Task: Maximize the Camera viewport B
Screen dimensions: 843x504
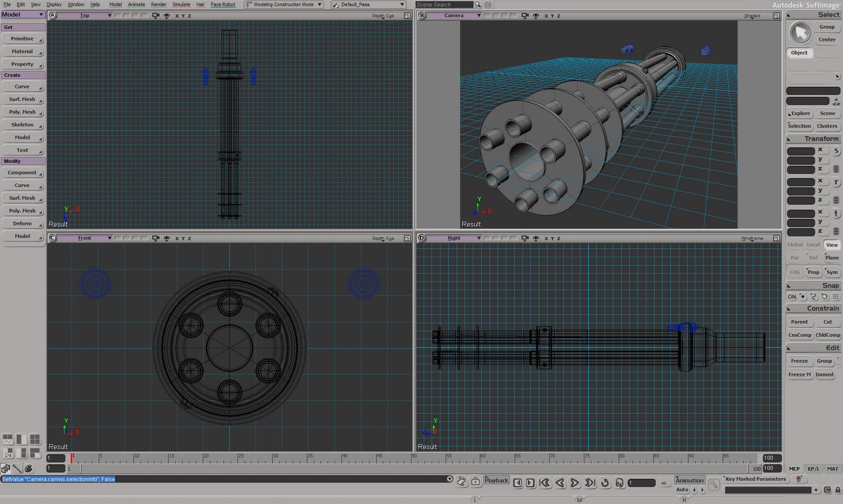Action: 776,16
